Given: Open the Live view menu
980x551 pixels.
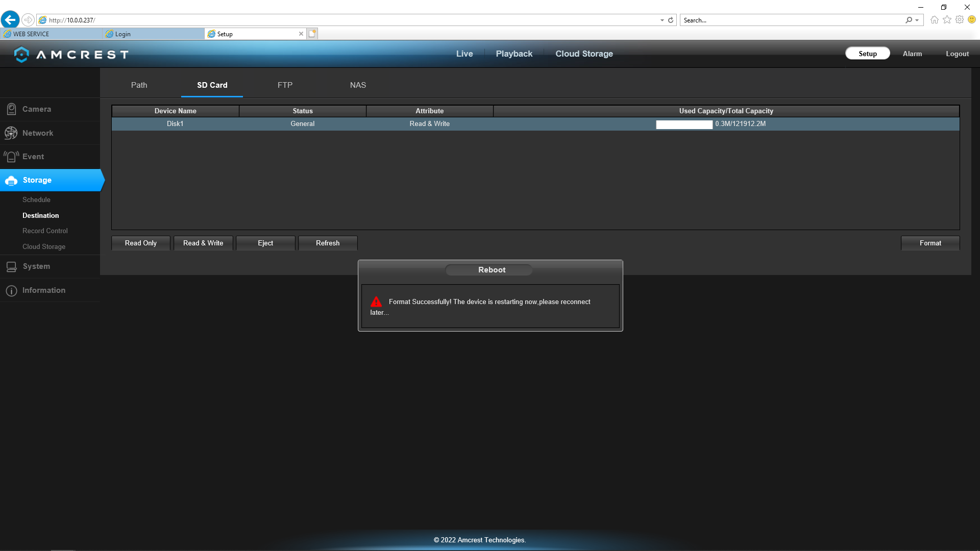Looking at the screenshot, I should click(x=464, y=54).
